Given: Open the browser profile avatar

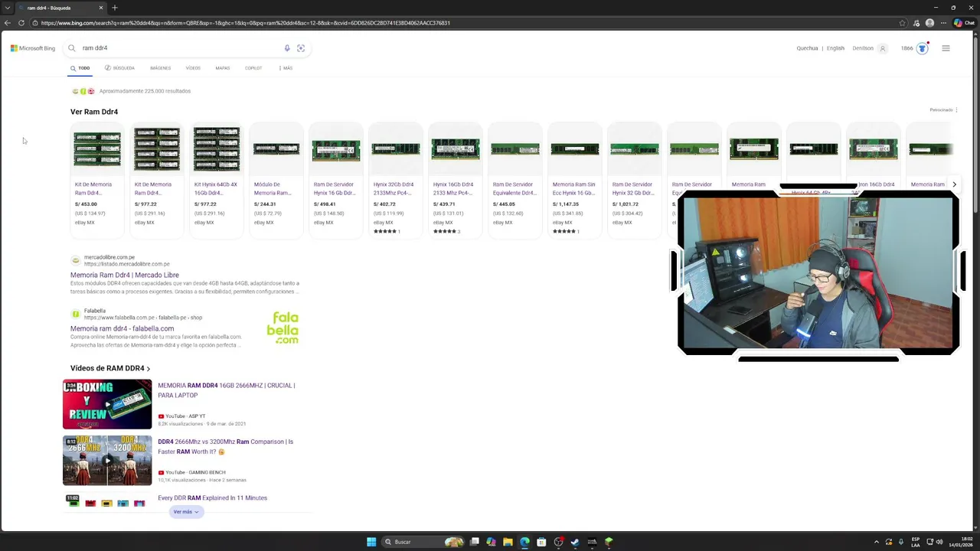Looking at the screenshot, I should tap(929, 23).
